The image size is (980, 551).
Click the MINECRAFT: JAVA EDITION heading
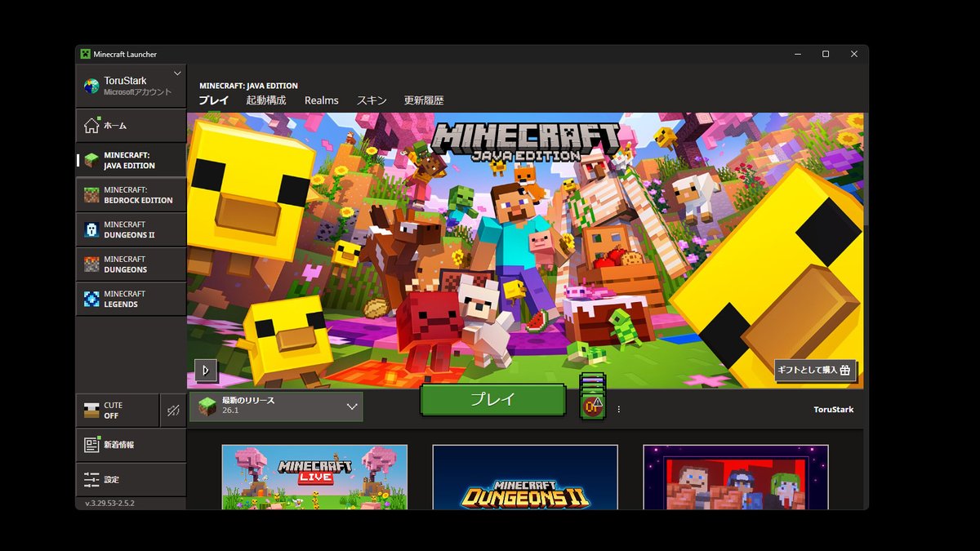click(x=248, y=86)
